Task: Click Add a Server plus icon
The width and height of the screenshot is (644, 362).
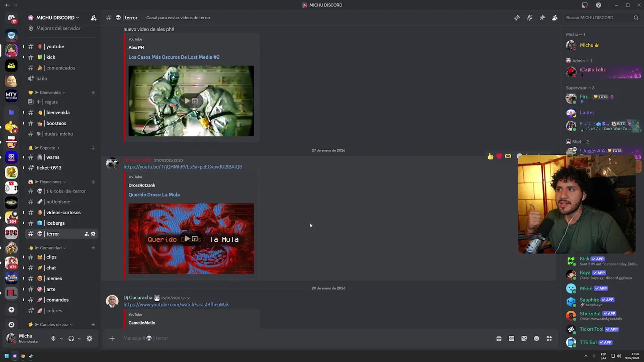Action: point(11,310)
